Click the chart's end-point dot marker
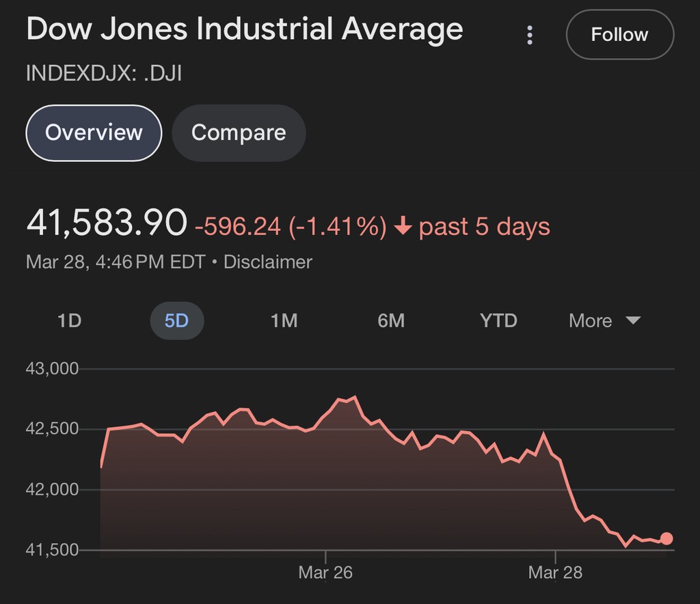Image resolution: width=700 pixels, height=604 pixels. (x=667, y=539)
